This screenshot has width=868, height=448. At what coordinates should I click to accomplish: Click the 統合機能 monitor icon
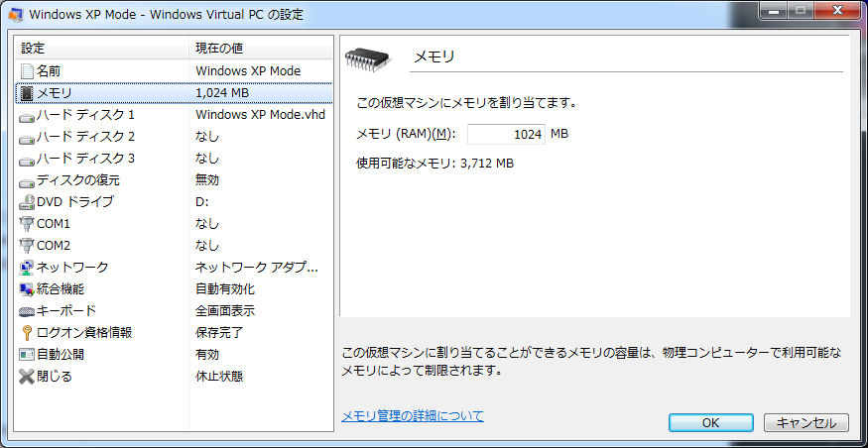click(x=27, y=289)
